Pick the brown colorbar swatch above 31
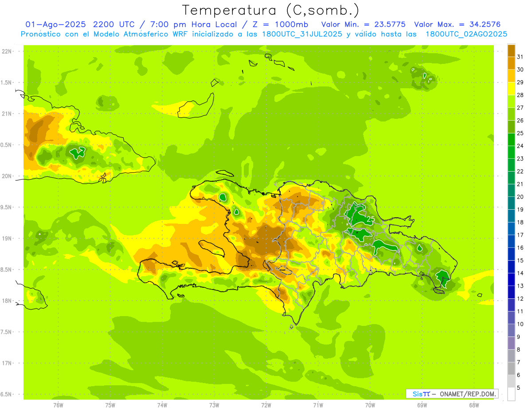This screenshot has height=411, width=532. 511,51
